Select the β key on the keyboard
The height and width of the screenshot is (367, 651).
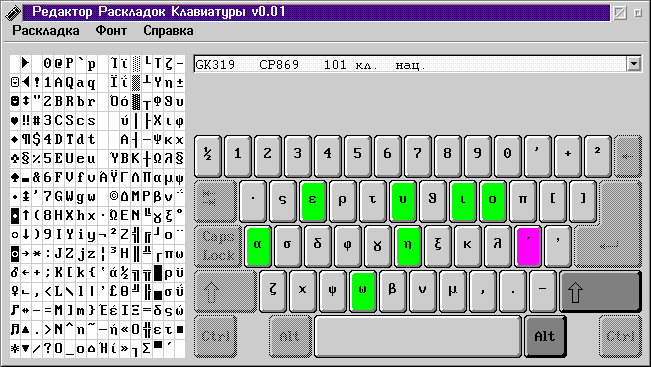click(392, 292)
